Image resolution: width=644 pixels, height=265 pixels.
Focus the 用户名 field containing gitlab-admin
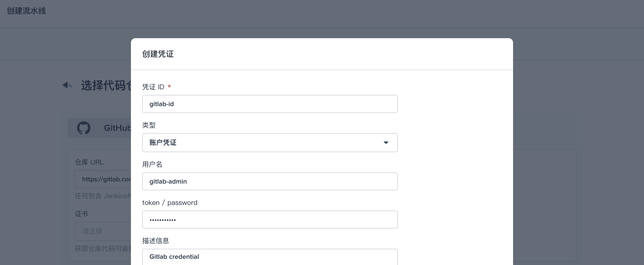click(x=270, y=181)
